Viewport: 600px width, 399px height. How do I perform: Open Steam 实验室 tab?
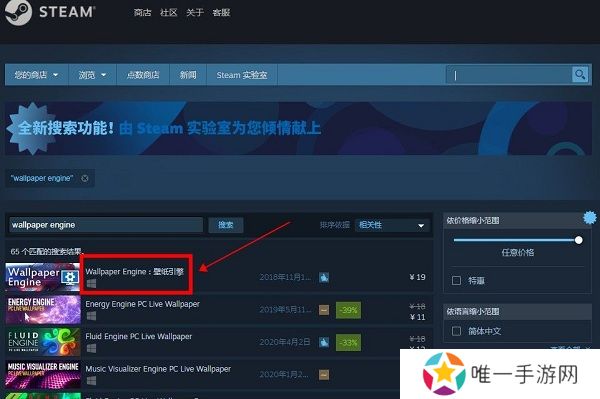click(x=242, y=75)
